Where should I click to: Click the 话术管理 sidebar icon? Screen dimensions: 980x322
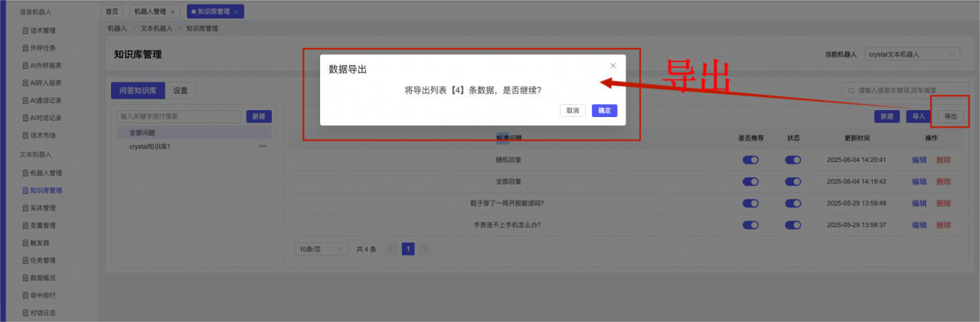(x=25, y=31)
